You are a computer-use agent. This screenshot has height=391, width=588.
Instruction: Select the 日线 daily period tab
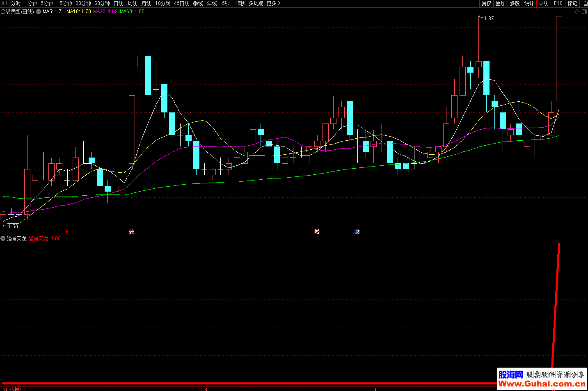tap(118, 3)
